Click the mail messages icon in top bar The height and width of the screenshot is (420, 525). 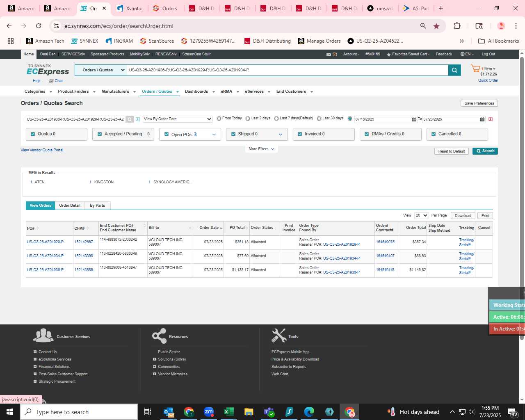tap(329, 54)
